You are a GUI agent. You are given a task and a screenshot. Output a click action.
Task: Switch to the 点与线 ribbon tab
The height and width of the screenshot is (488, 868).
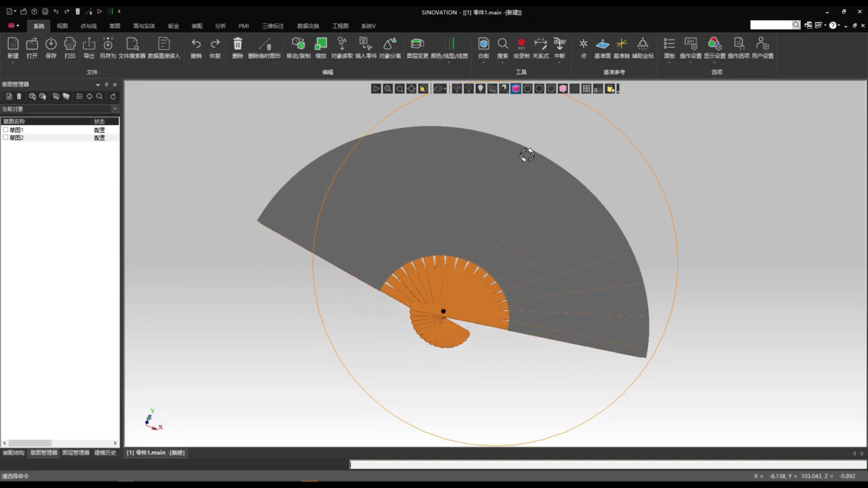88,26
